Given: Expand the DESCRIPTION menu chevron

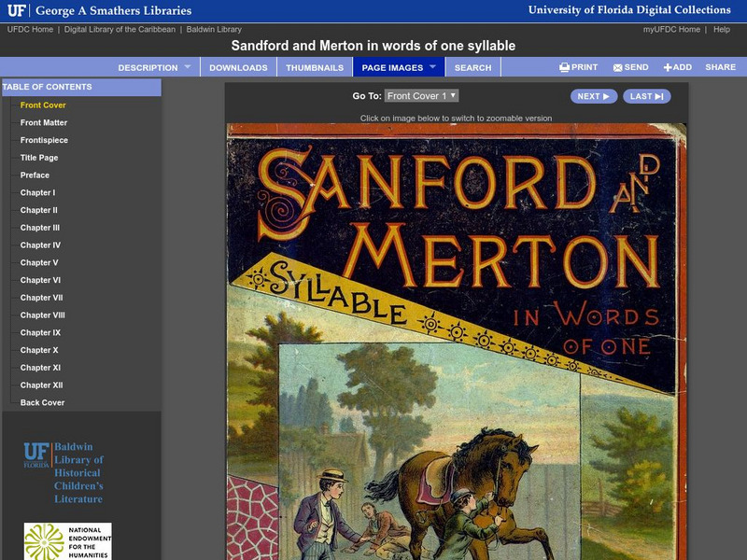Looking at the screenshot, I should point(190,66).
